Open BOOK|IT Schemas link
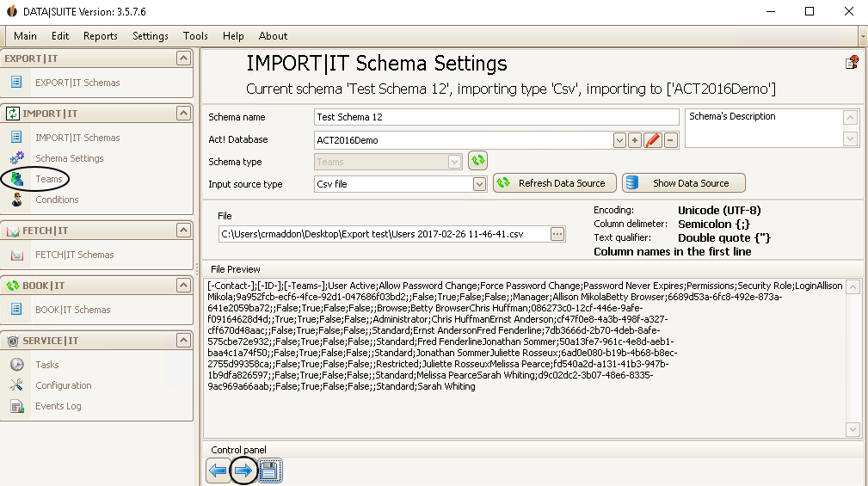The width and height of the screenshot is (868, 486). coord(73,310)
